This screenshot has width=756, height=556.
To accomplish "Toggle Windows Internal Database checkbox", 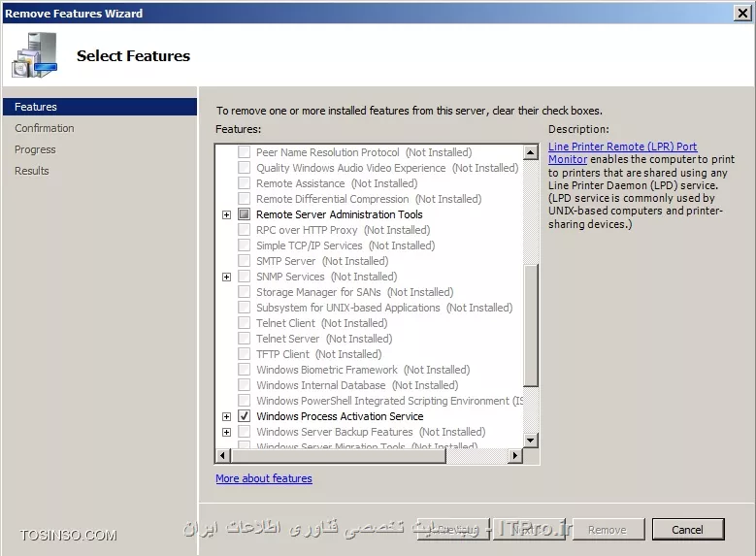I will tap(244, 385).
